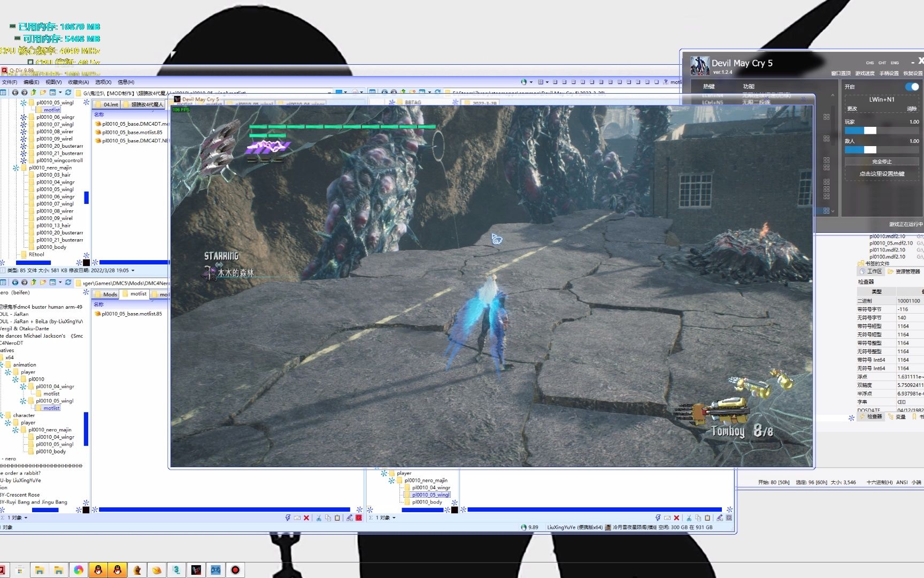Select the Mods tab in lower-left pane
The height and width of the screenshot is (578, 924).
[106, 294]
